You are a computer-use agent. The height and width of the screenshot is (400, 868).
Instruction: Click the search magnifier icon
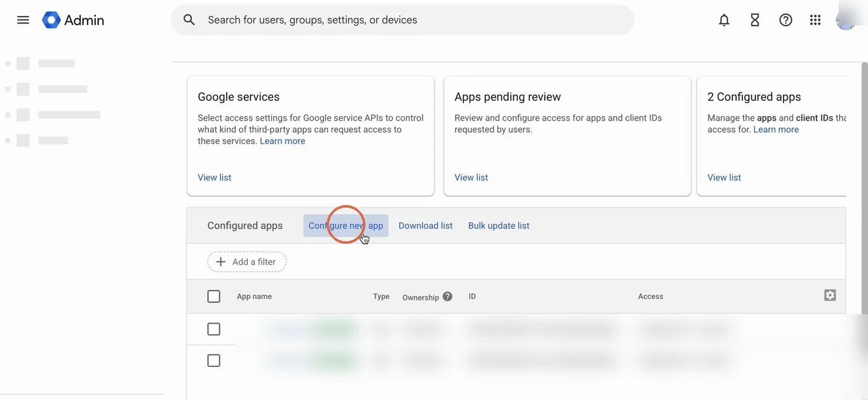189,20
